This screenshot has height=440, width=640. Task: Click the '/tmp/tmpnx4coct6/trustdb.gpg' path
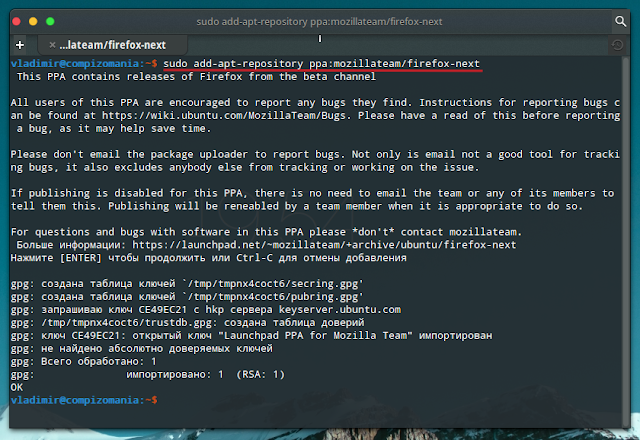click(x=127, y=323)
